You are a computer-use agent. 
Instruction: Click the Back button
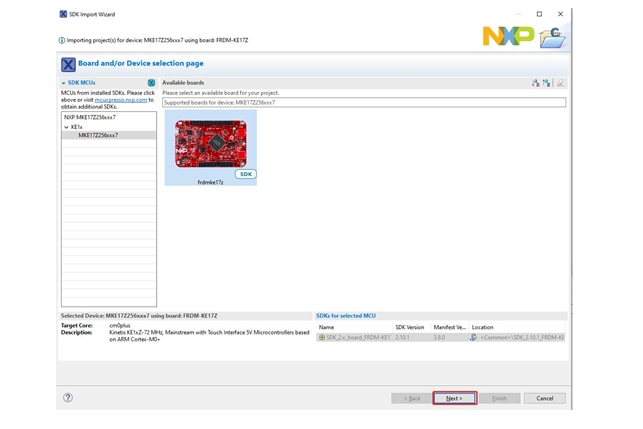(x=411, y=398)
